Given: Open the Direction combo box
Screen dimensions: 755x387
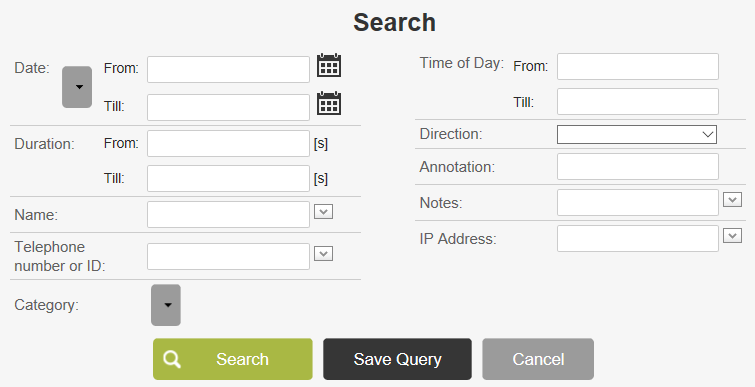Looking at the screenshot, I should tap(637, 134).
